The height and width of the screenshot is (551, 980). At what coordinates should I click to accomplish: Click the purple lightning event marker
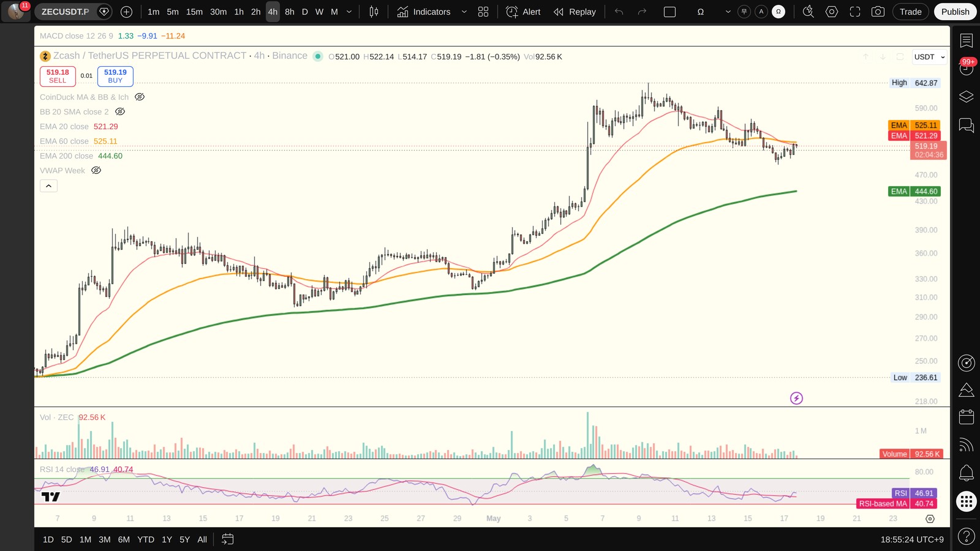(x=796, y=399)
